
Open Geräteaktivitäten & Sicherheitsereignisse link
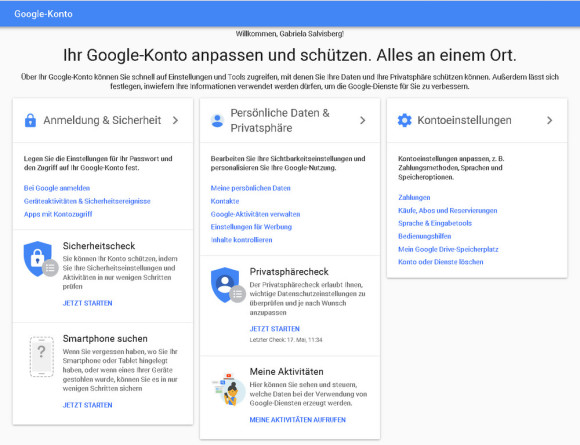[87, 201]
